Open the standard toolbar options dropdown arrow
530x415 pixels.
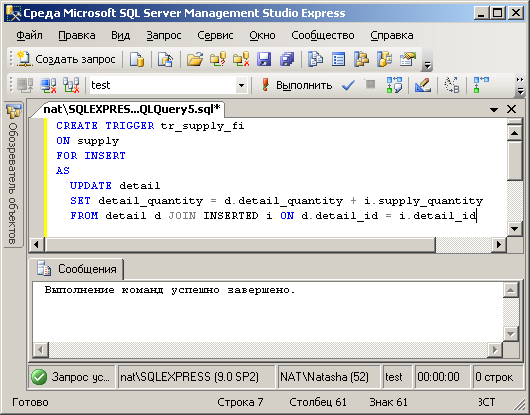427,64
